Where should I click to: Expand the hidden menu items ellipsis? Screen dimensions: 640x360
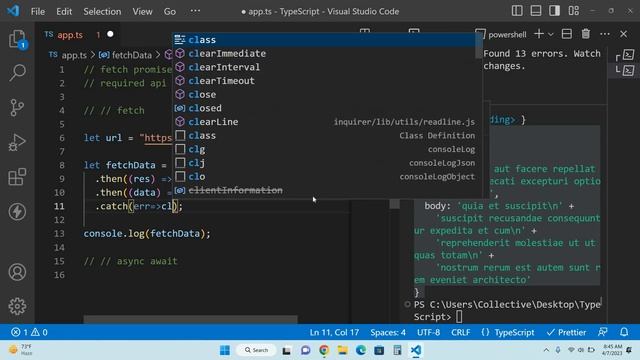coord(195,11)
